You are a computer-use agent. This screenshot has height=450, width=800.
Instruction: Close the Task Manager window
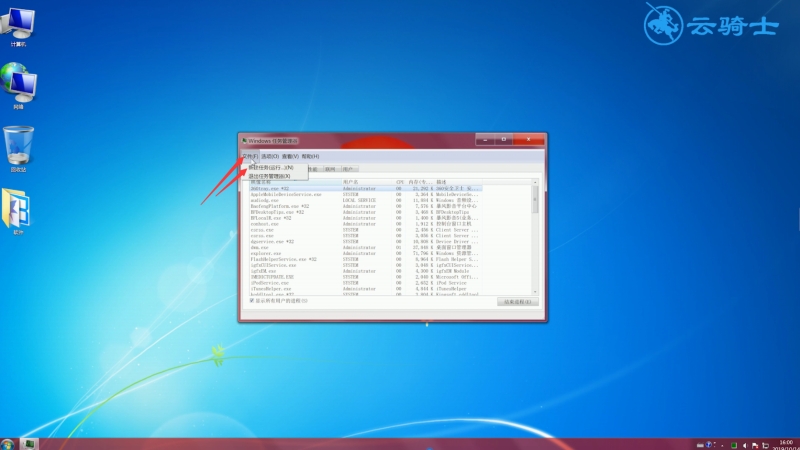pyautogui.click(x=529, y=139)
